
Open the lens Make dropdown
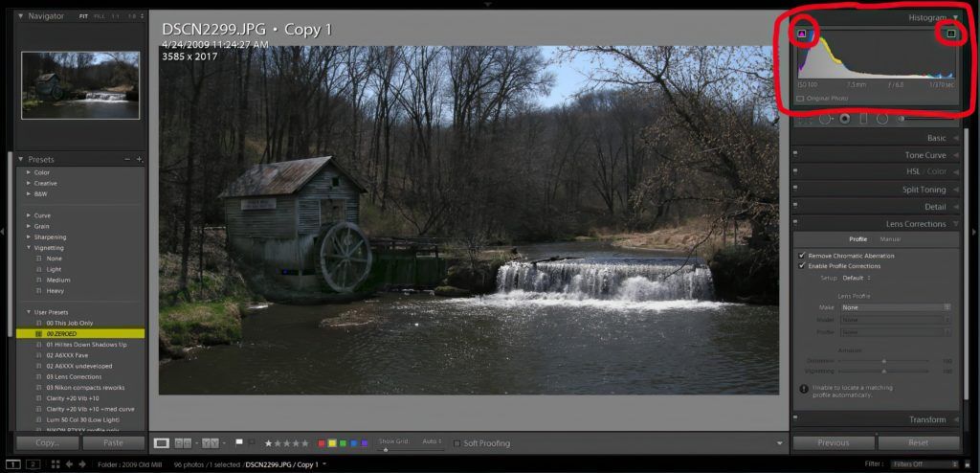(x=895, y=307)
